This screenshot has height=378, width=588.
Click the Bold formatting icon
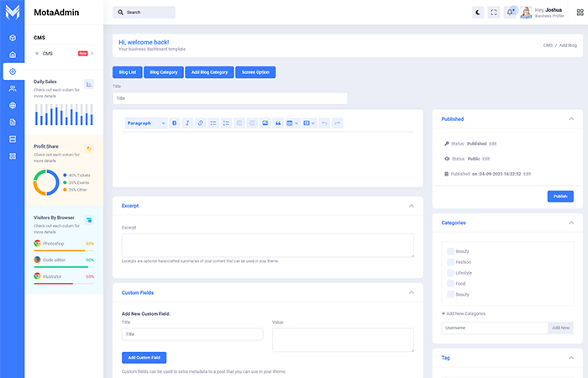[175, 123]
